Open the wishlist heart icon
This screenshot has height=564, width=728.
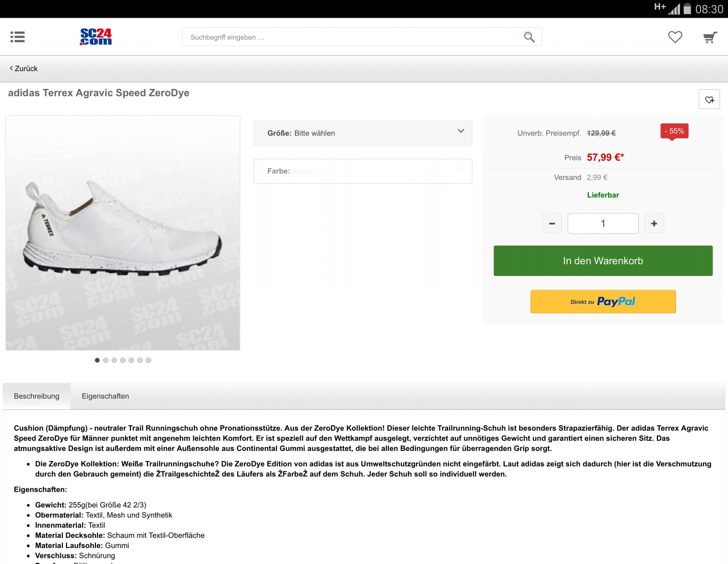pyautogui.click(x=675, y=37)
